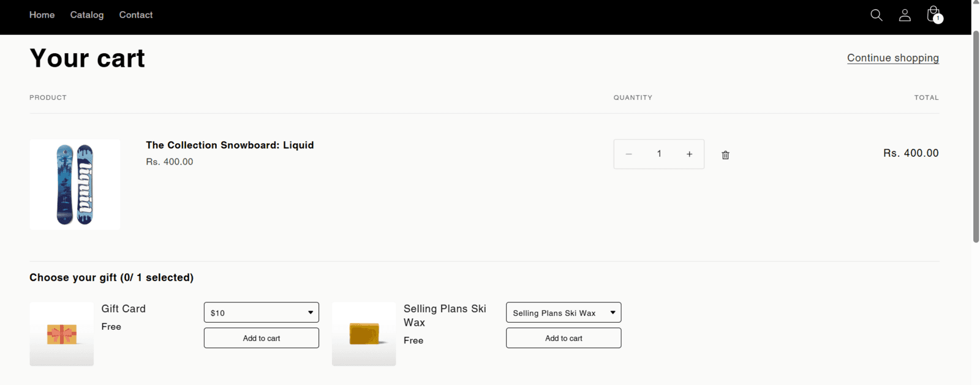The image size is (980, 385).
Task: Decrease quantity with the minus button
Action: click(x=628, y=154)
